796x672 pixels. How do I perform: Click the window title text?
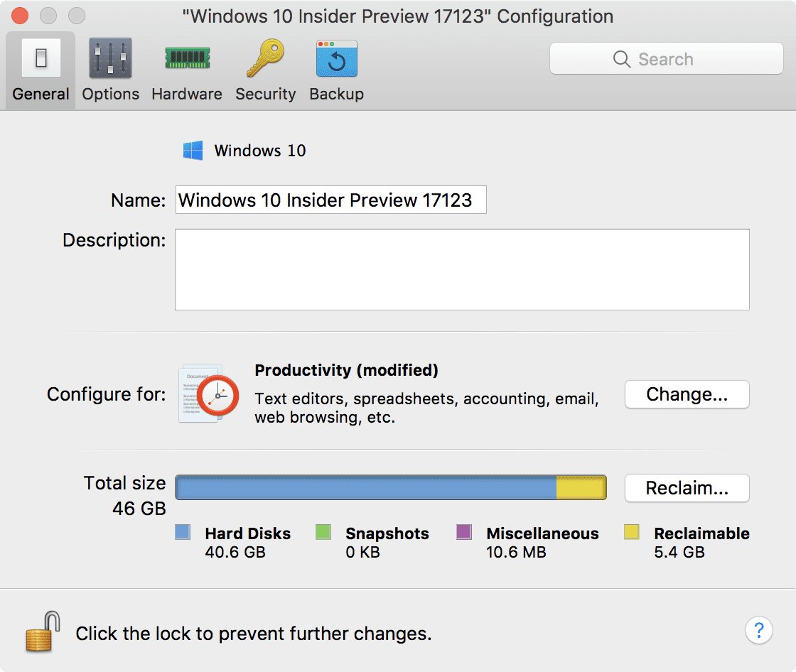pos(398,16)
